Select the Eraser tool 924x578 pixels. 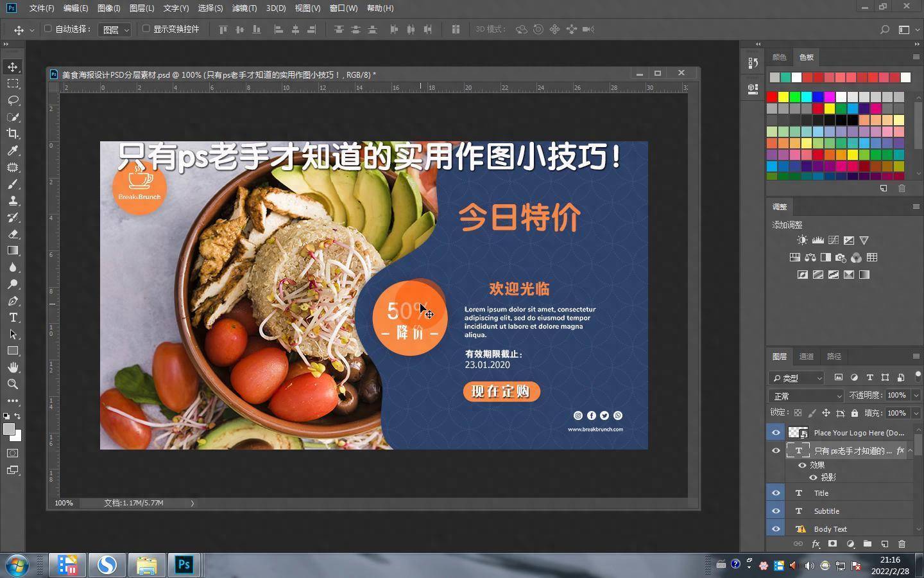pos(13,234)
